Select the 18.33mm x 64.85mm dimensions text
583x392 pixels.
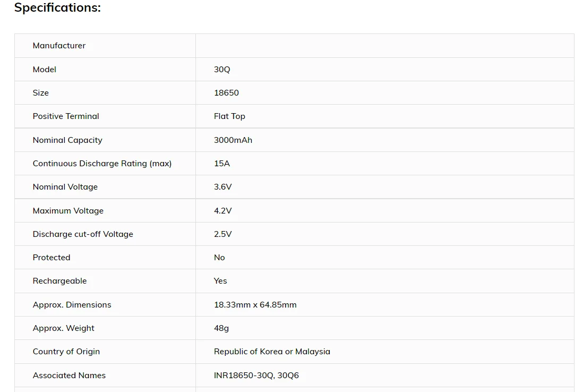[255, 305]
